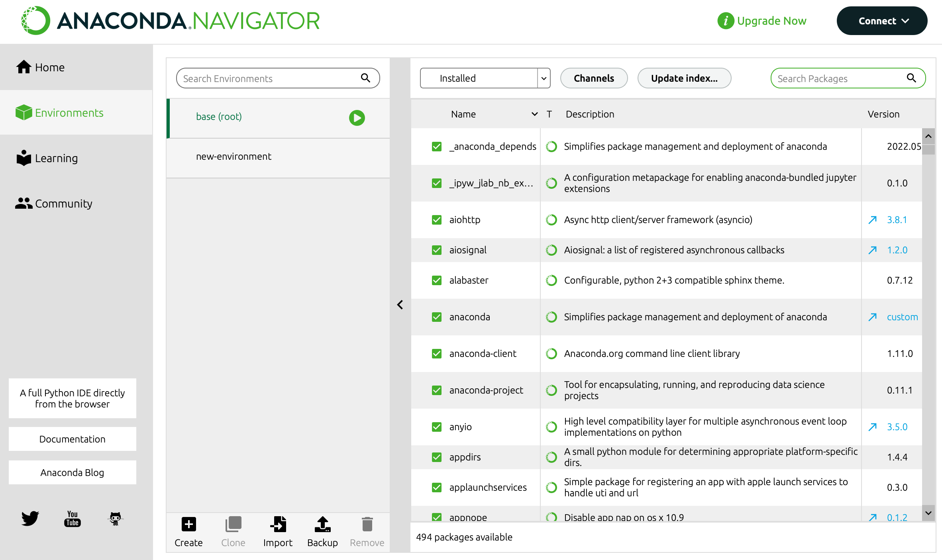Click the Twitter bird icon
The height and width of the screenshot is (560, 942).
click(x=30, y=518)
